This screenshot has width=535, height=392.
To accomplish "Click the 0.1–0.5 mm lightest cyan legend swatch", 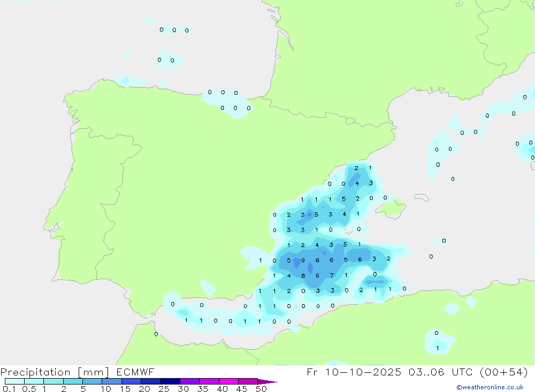I will pos(14,381).
